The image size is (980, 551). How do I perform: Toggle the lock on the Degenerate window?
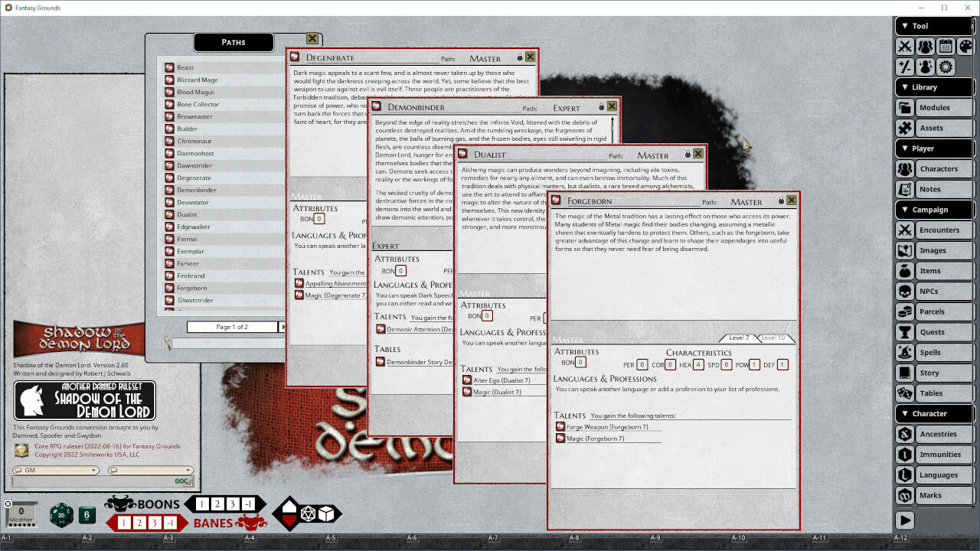coord(520,57)
